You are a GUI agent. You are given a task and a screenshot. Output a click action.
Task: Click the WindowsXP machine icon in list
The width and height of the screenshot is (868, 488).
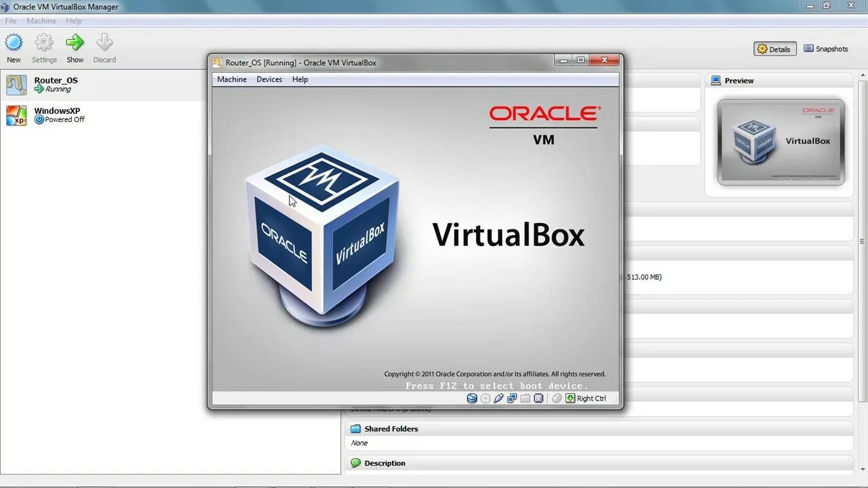coord(16,115)
